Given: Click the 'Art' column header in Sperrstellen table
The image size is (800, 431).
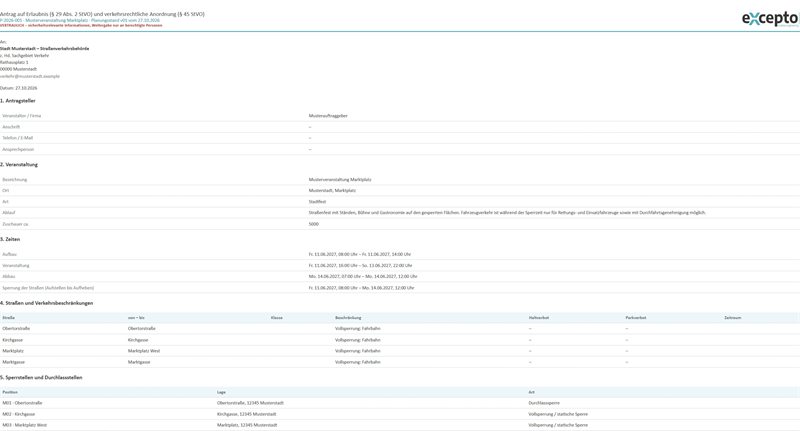Looking at the screenshot, I should pyautogui.click(x=531, y=392).
